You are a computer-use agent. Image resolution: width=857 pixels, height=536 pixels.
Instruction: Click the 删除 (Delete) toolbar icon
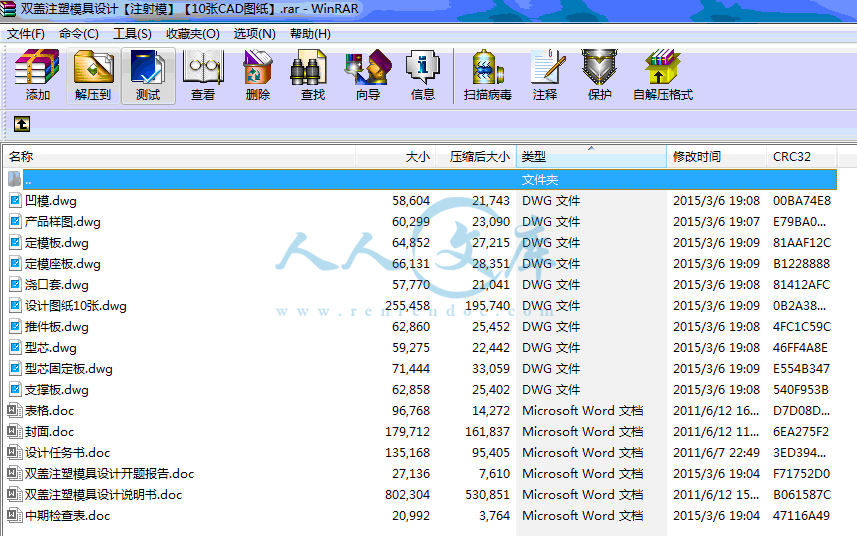[258, 68]
